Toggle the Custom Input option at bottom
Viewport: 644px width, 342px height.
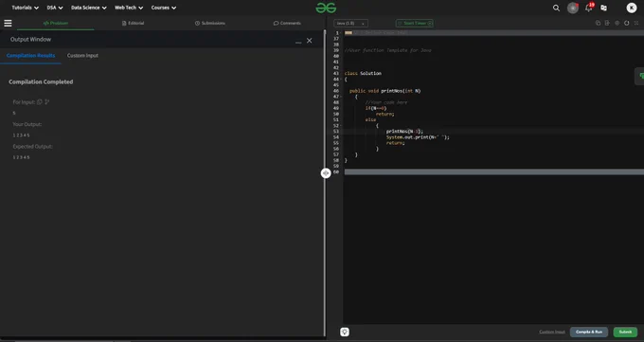[x=551, y=332]
